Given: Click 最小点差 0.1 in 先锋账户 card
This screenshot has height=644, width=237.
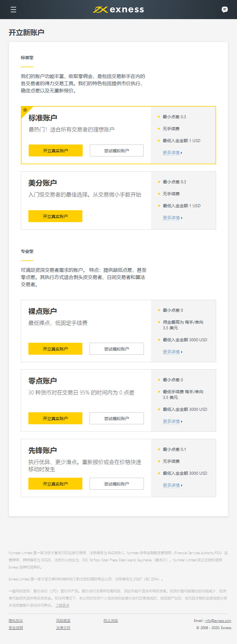Looking at the screenshot, I should (174, 449).
